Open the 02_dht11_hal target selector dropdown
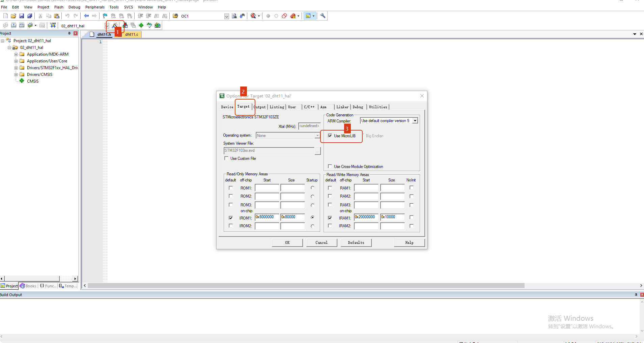Viewport: 644px width, 343px height. pos(107,26)
